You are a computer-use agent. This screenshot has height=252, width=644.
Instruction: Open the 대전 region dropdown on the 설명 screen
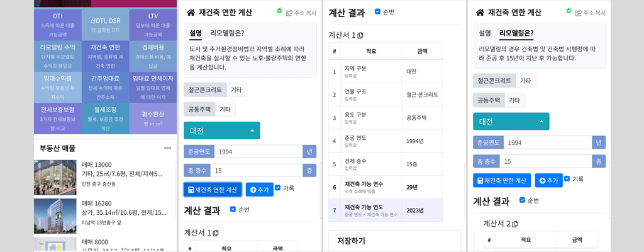[222, 130]
